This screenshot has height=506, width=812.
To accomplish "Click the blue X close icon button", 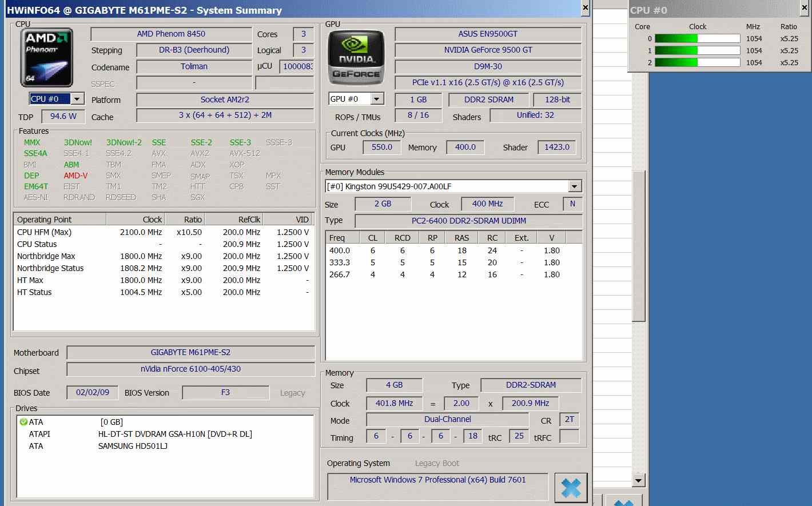I will (571, 488).
